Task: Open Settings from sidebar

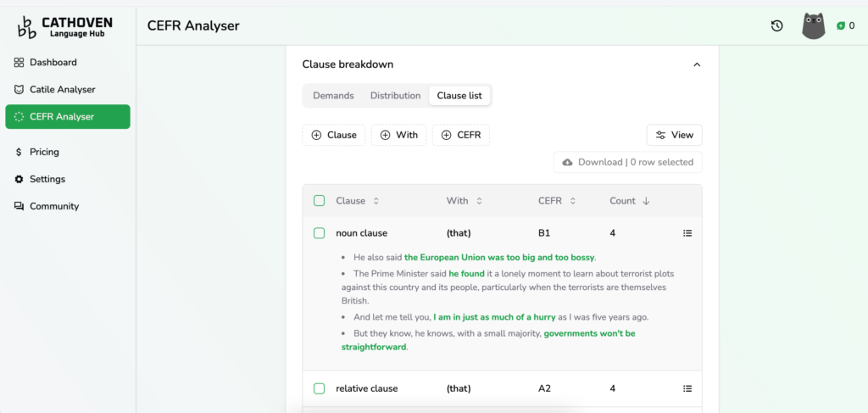Action: (x=68, y=179)
